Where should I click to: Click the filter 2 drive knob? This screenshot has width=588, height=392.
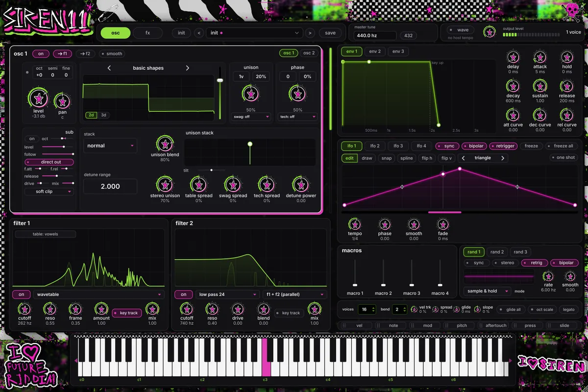point(238,309)
